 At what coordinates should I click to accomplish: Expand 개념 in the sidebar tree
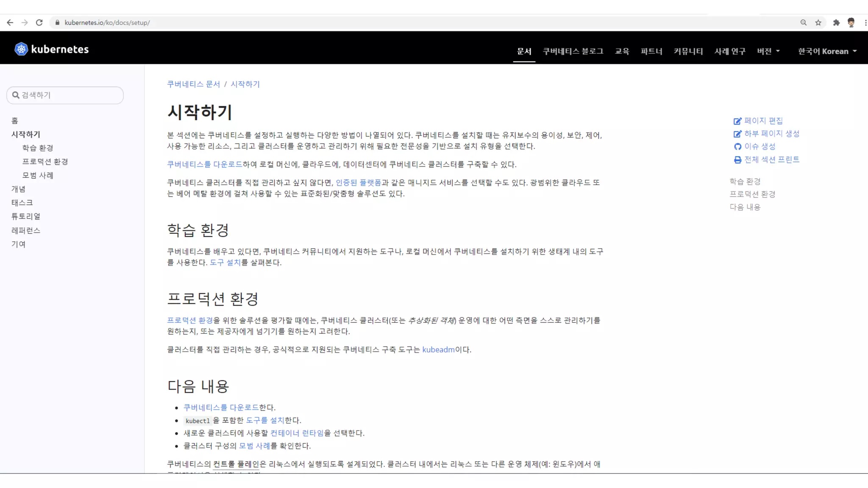point(18,189)
